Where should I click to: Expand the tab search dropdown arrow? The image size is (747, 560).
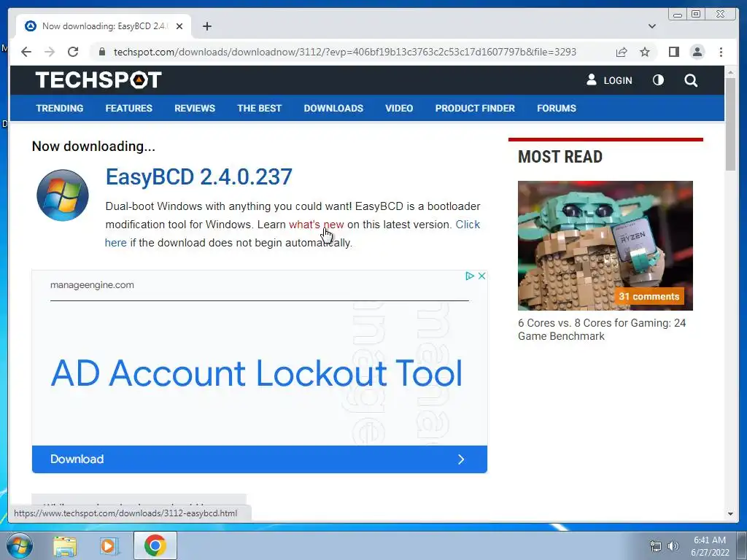[x=652, y=26]
